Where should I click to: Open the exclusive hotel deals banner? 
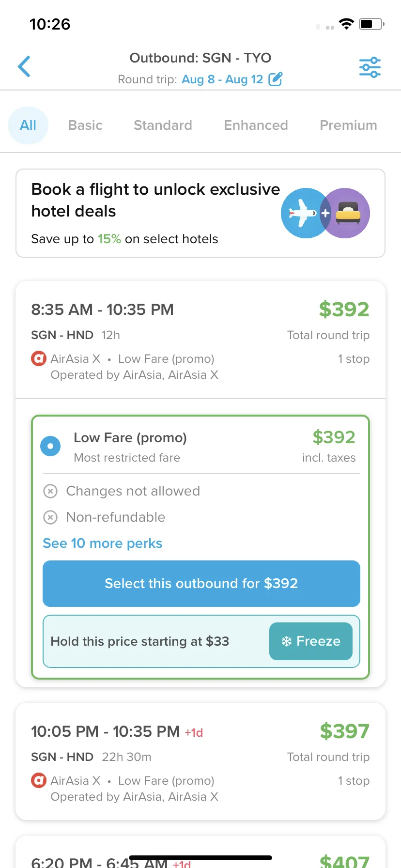tap(200, 213)
